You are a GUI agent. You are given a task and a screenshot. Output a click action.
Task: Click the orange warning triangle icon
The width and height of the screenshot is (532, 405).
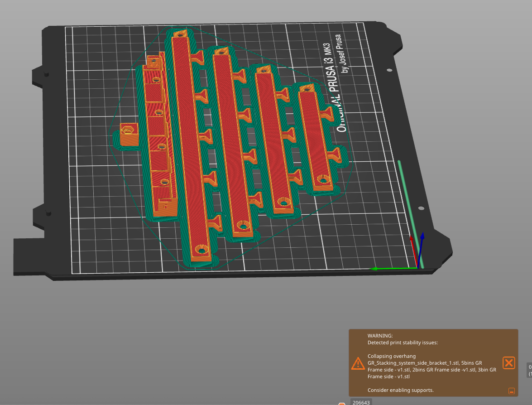click(358, 363)
